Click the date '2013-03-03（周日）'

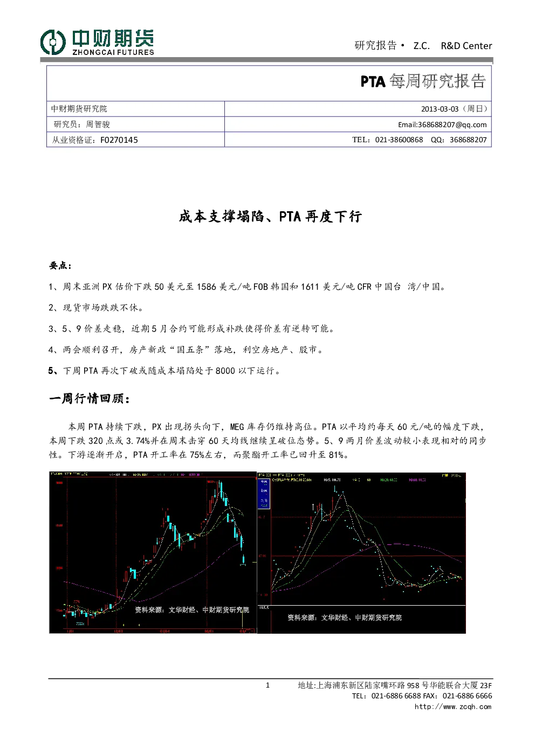click(x=454, y=109)
